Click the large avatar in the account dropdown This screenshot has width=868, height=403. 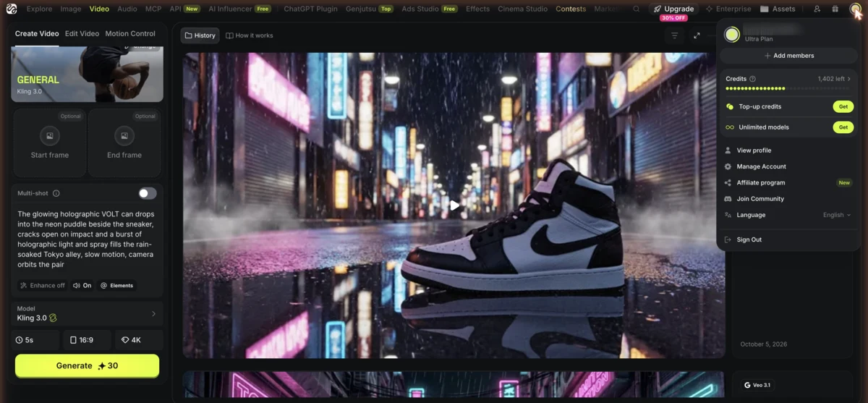[x=732, y=34]
